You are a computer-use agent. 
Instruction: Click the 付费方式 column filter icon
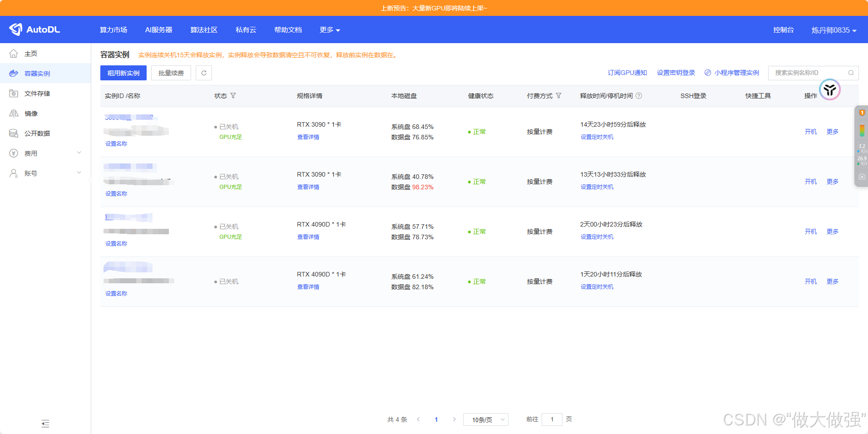pyautogui.click(x=558, y=96)
